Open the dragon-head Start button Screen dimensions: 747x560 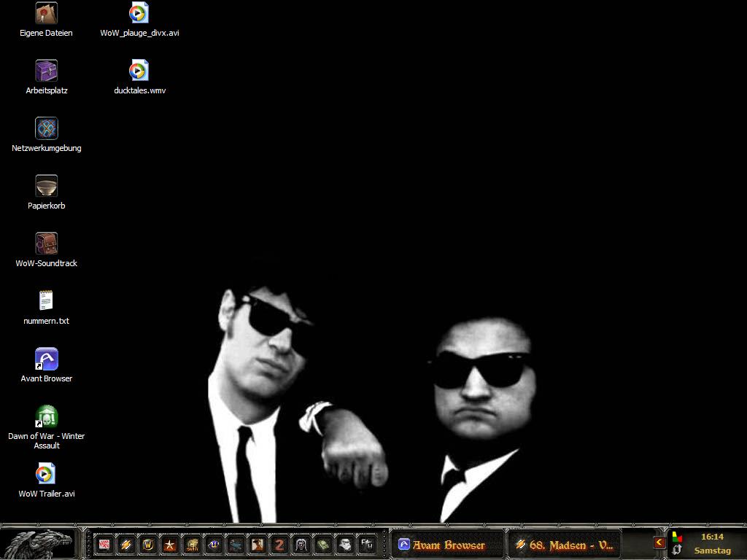pos(38,544)
